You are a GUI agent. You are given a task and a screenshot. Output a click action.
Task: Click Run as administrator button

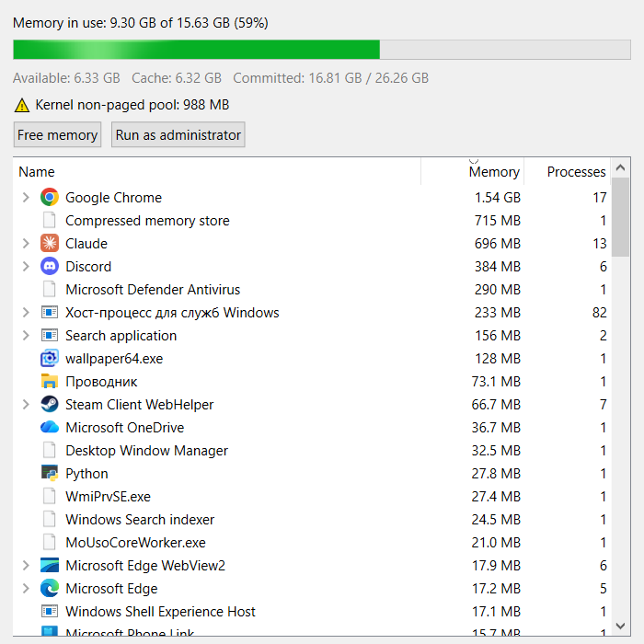178,134
